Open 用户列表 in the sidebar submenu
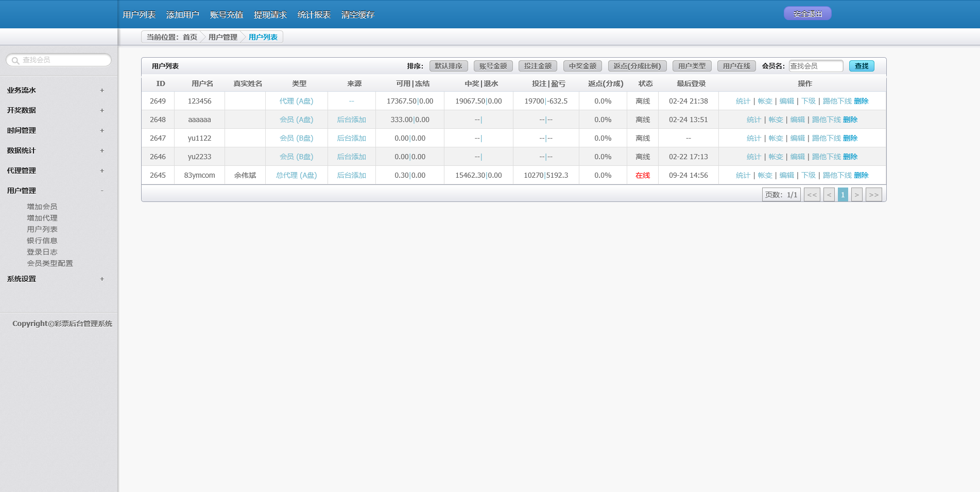 click(42, 229)
